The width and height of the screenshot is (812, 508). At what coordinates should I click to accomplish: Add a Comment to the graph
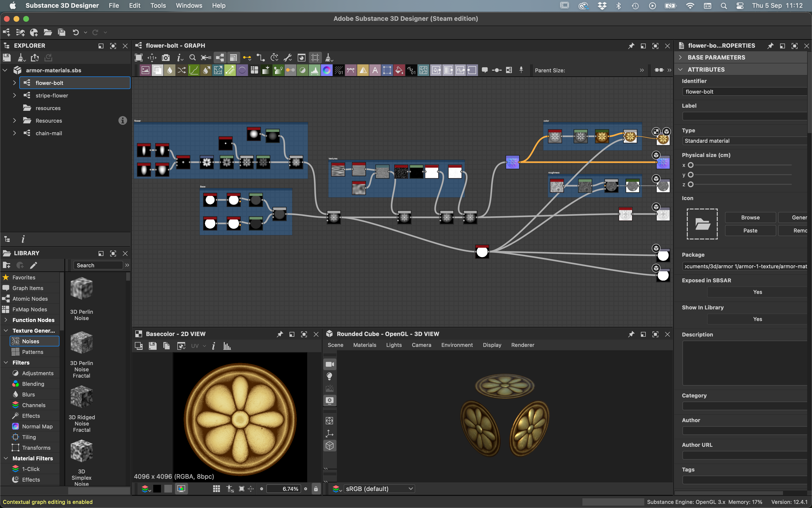(x=485, y=70)
